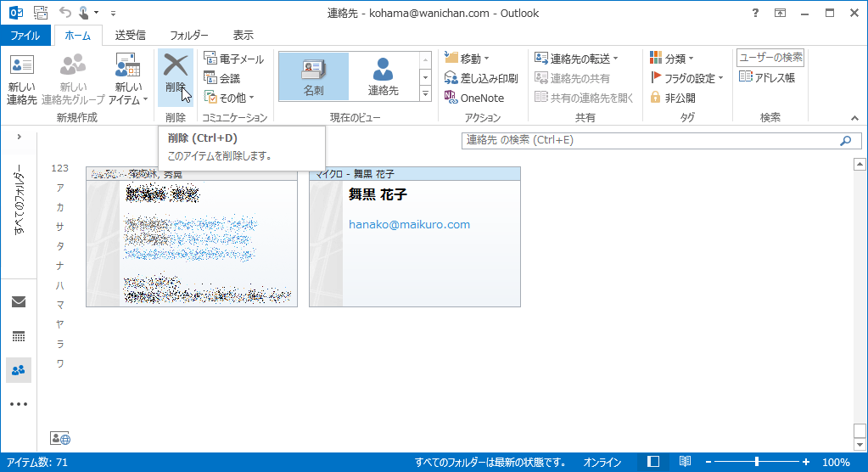
Task: Open the 表示 tab
Action: 243,36
